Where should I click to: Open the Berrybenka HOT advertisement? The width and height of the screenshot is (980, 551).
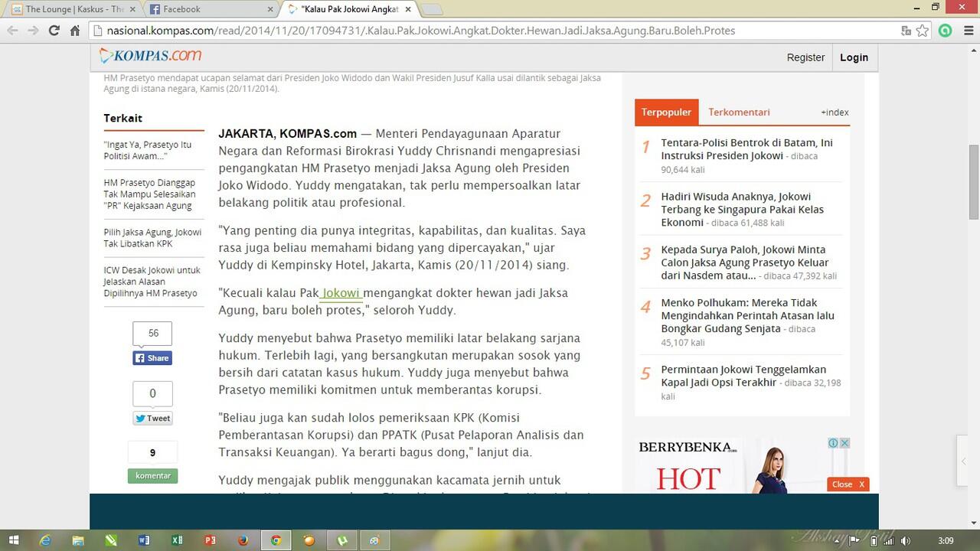(741, 465)
